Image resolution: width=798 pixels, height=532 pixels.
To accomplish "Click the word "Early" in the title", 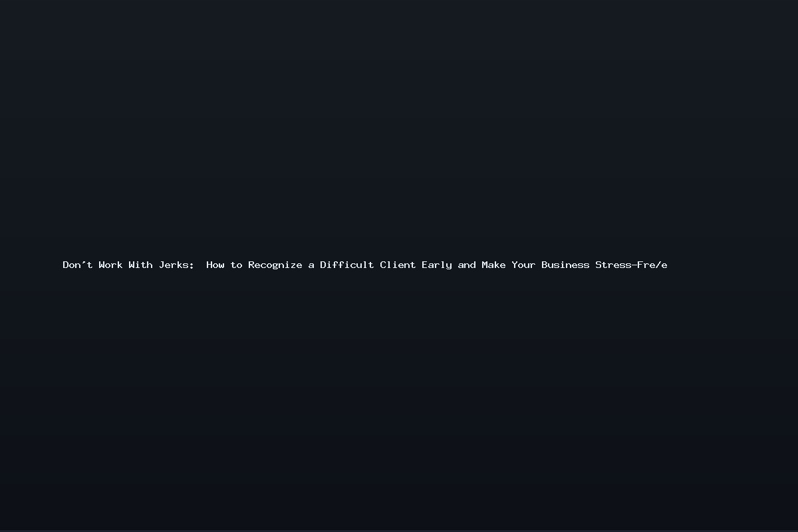I will pos(436,265).
